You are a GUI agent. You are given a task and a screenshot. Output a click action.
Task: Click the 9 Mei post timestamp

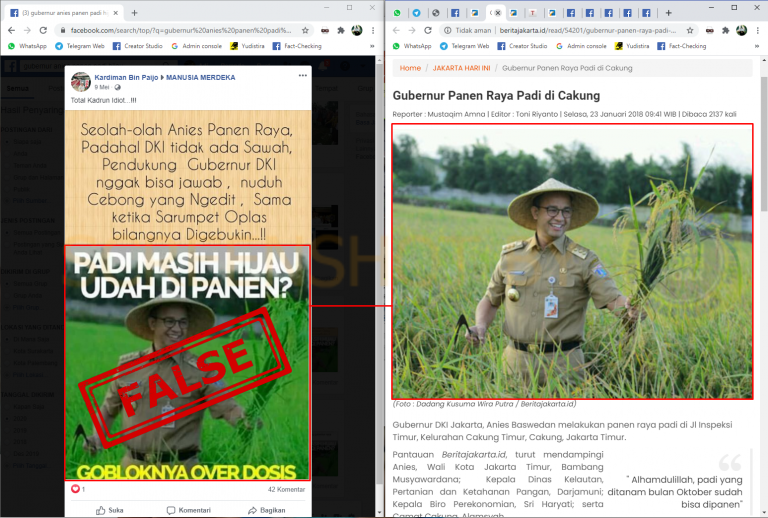coord(102,87)
